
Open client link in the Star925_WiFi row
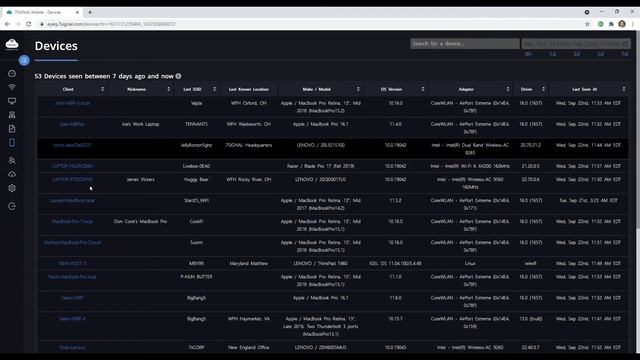[72, 200]
